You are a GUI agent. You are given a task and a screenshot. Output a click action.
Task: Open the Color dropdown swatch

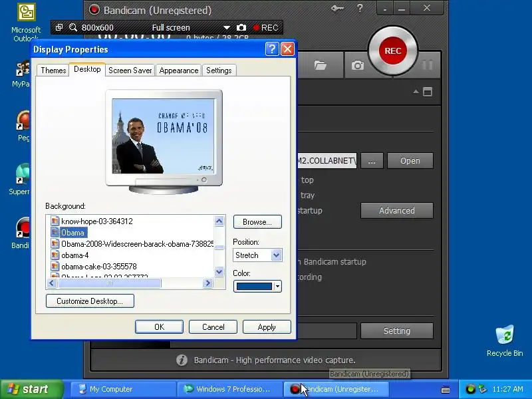(x=257, y=287)
